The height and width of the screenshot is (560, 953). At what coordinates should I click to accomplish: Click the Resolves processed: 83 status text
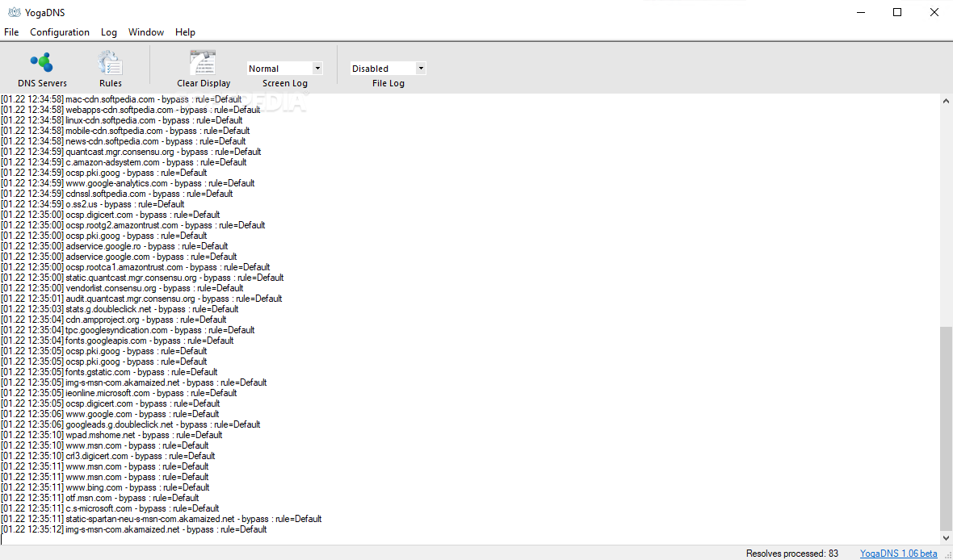tap(792, 554)
